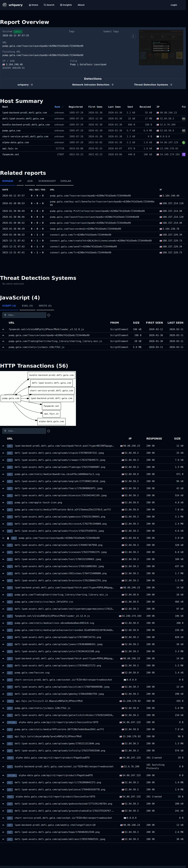The height and width of the screenshot is (868, 188).
Task: Click flag beside 52.6.76.209 in transactions
Action: click(x=123, y=766)
